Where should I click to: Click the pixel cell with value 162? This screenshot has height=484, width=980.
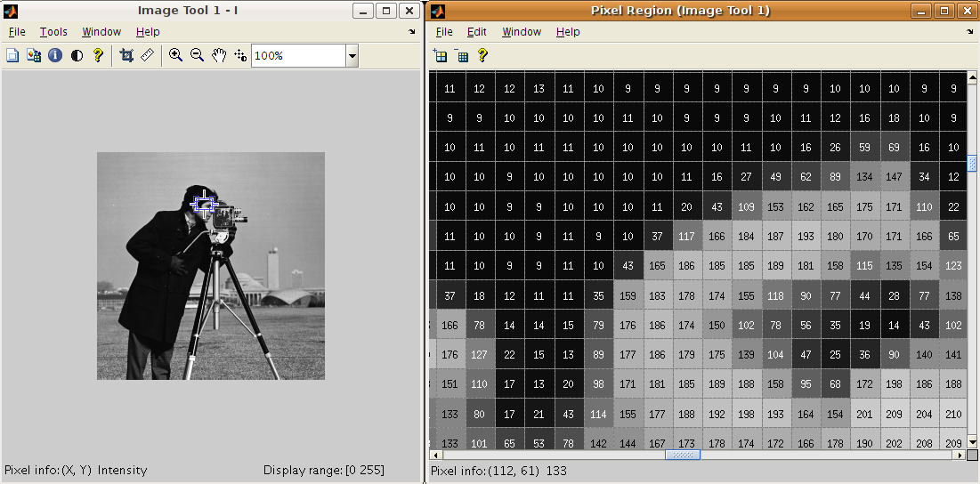(x=805, y=206)
